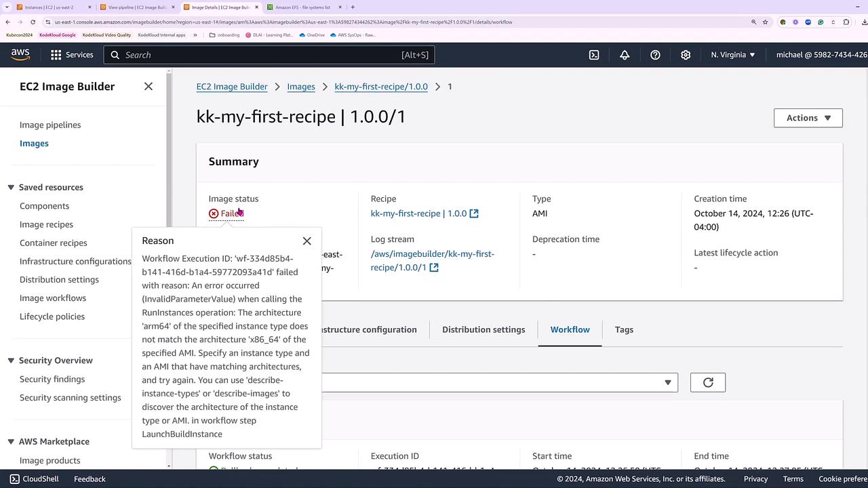The height and width of the screenshot is (488, 868).
Task: Open Image recipes in the sidebar
Action: click(x=46, y=224)
